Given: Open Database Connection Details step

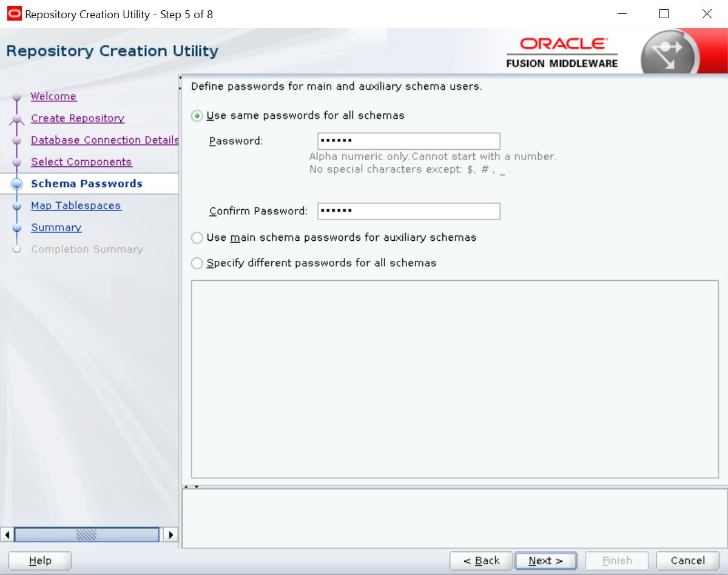Looking at the screenshot, I should pyautogui.click(x=105, y=140).
